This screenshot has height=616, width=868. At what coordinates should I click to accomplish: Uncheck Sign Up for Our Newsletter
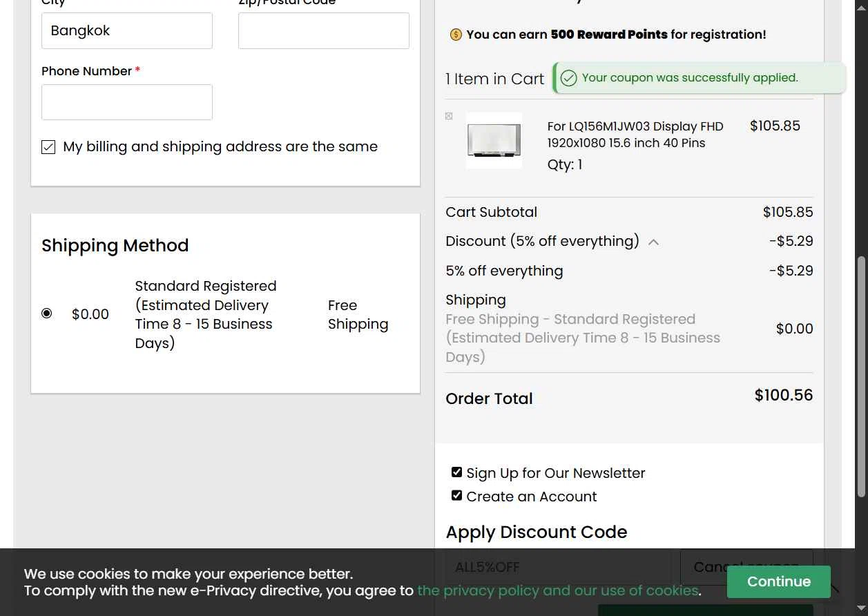456,472
